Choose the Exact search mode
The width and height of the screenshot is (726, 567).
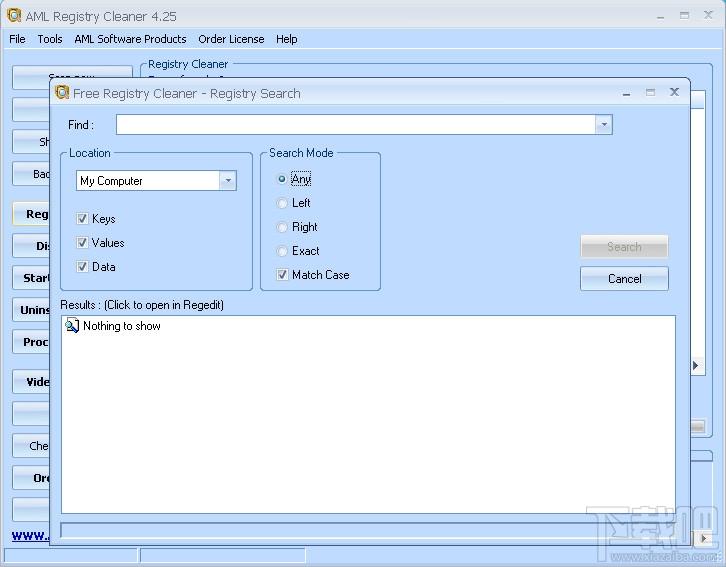click(x=282, y=251)
